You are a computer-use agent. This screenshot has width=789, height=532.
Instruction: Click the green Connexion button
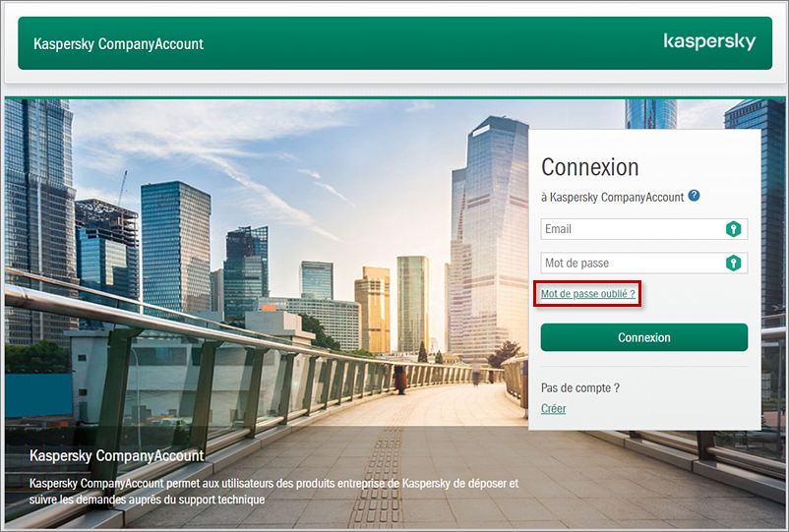644,337
